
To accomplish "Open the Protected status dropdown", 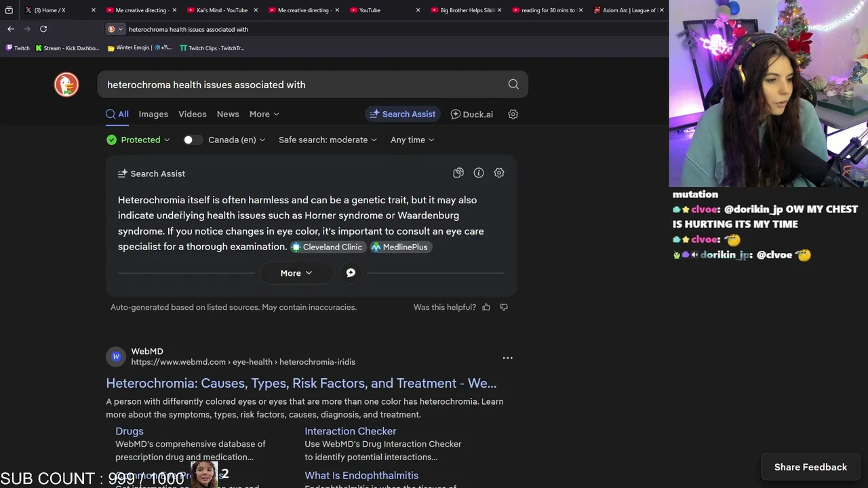I will pos(138,140).
